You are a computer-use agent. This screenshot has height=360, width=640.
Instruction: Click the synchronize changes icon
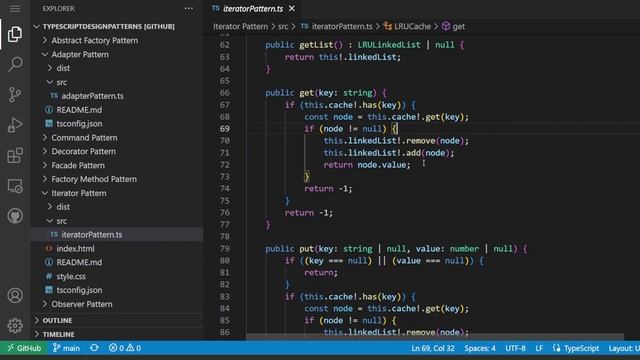coord(94,348)
